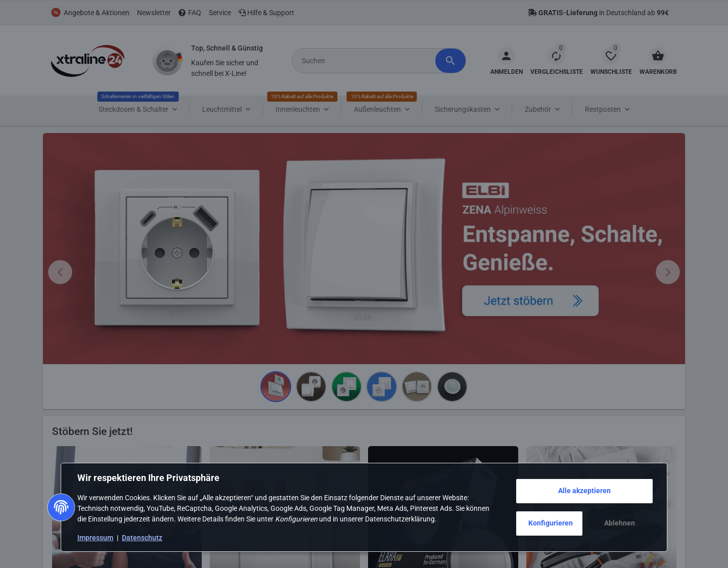Viewport: 728px width, 568px height.
Task: Select the blue slide thumbnail
Action: point(382,386)
